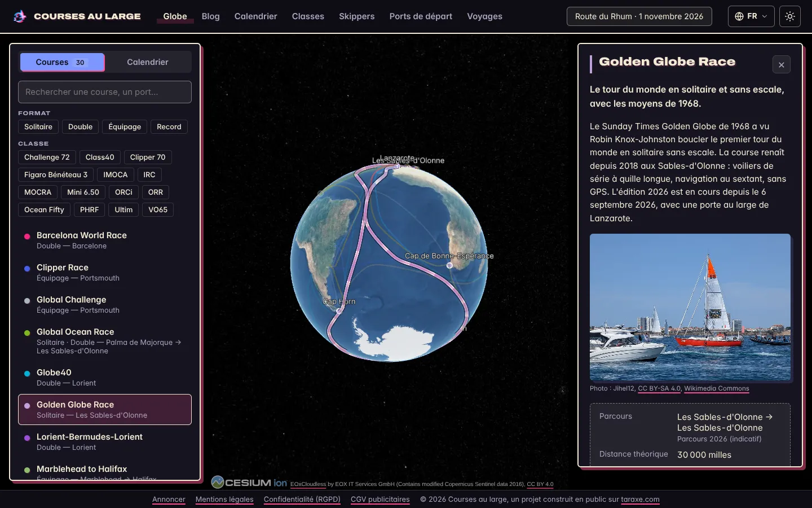Toggle the Record format filter

coord(169,127)
